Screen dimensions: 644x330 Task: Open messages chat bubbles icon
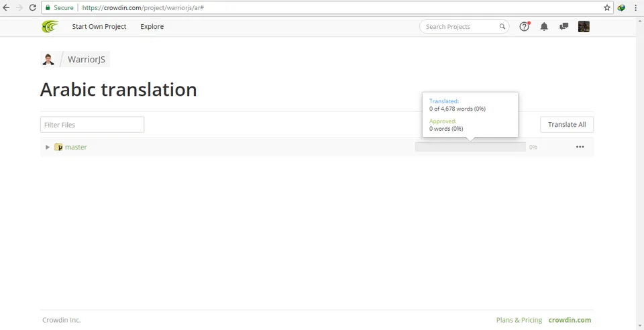pyautogui.click(x=564, y=27)
